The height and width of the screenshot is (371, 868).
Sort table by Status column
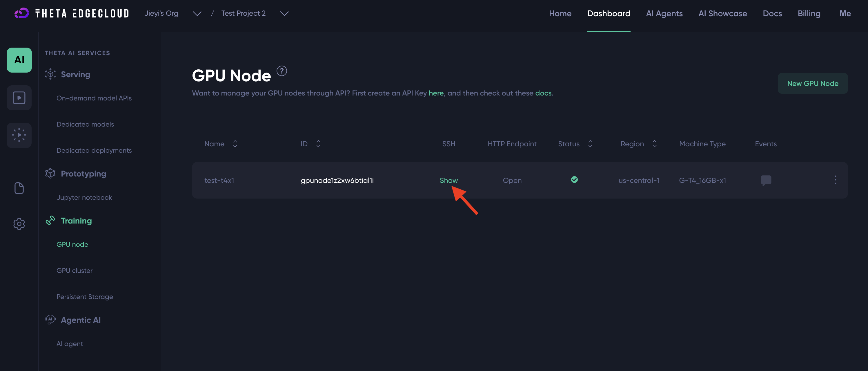click(x=590, y=144)
